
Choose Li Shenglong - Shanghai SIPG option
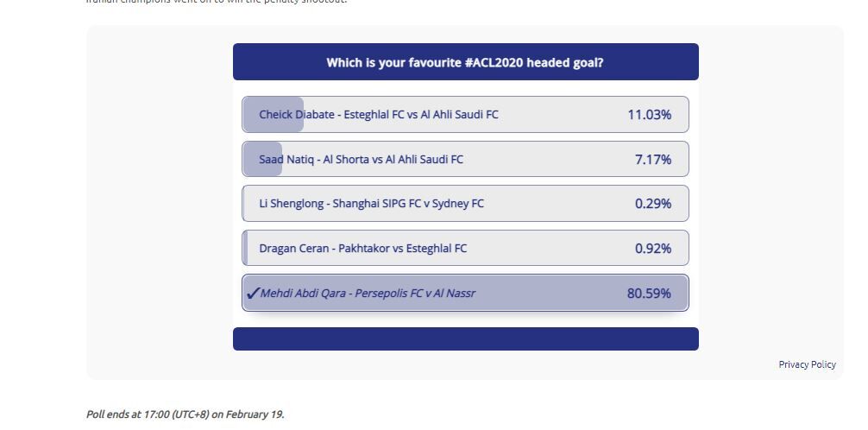tap(371, 204)
